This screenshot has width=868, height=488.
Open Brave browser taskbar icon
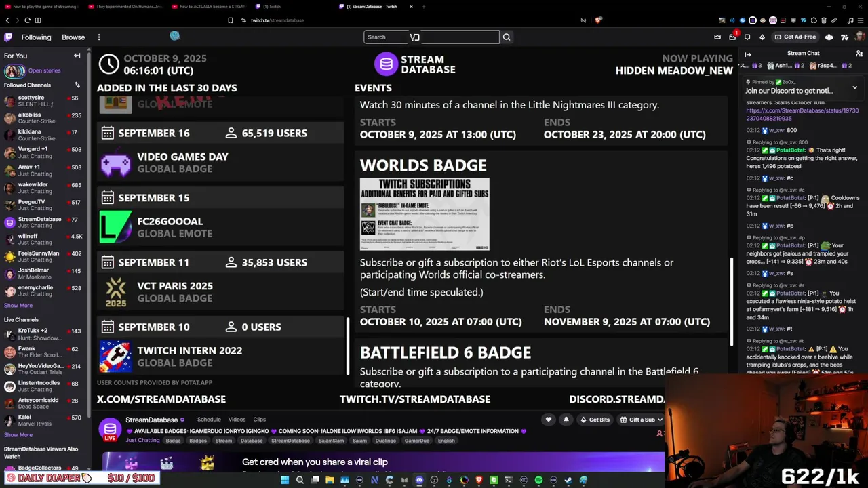pos(479,481)
